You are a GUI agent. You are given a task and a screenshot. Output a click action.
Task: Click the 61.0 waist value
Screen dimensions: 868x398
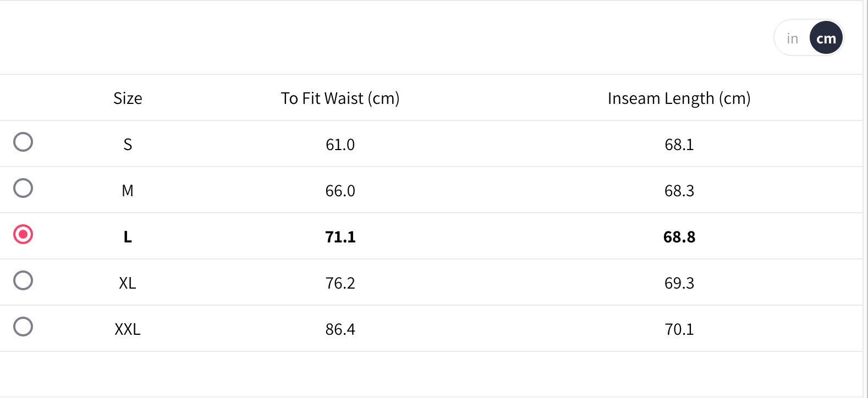coord(340,145)
